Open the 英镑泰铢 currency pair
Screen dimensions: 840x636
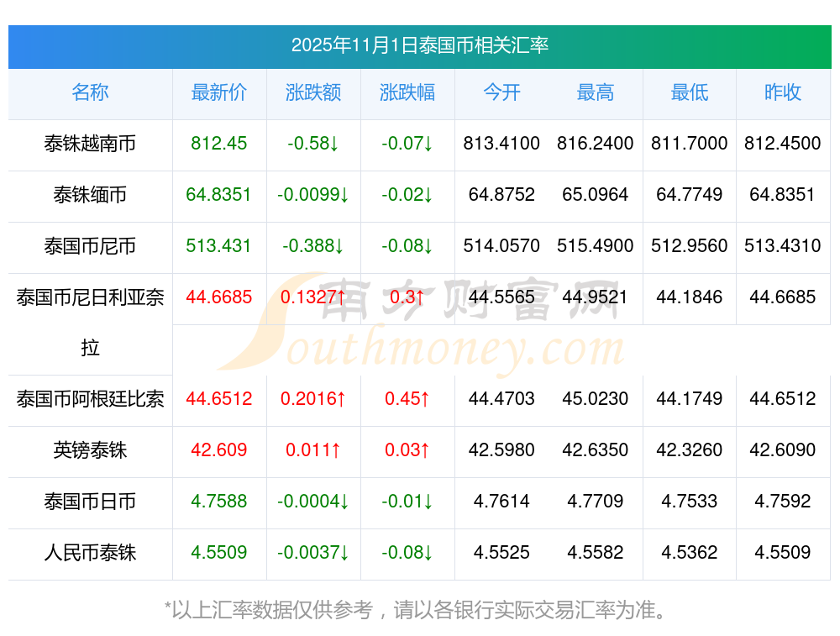[90, 450]
